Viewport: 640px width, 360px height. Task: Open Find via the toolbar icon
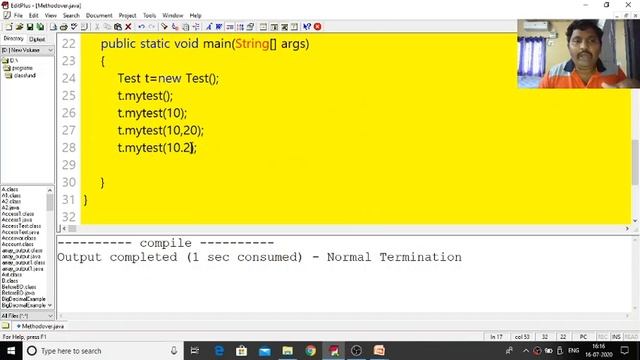[x=164, y=27]
